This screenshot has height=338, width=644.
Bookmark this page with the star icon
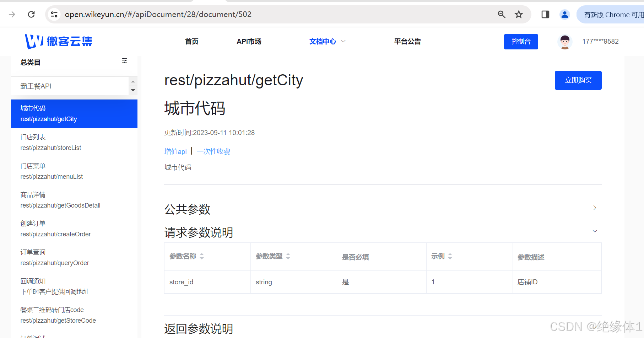(x=519, y=14)
